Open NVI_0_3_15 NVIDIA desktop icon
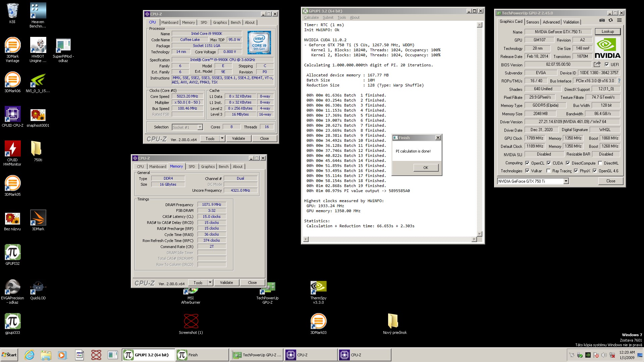Image resolution: width=644 pixels, height=362 pixels. [x=38, y=82]
